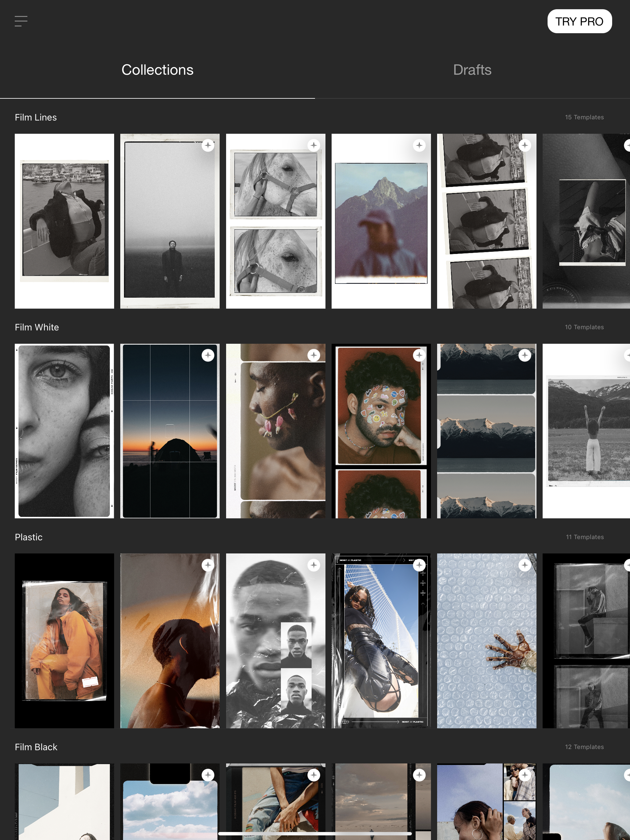Viewport: 630px width, 840px height.
Task: Open the flower profile Film White template
Action: (276, 431)
